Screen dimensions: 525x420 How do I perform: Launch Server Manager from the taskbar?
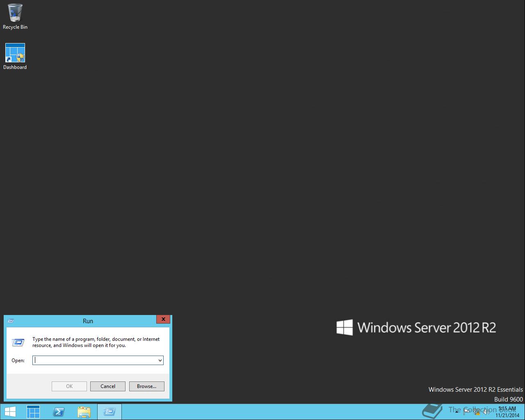(33, 412)
